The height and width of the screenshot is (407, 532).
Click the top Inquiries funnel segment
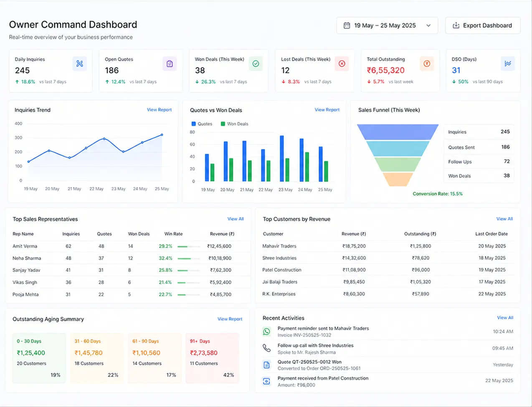pos(398,132)
